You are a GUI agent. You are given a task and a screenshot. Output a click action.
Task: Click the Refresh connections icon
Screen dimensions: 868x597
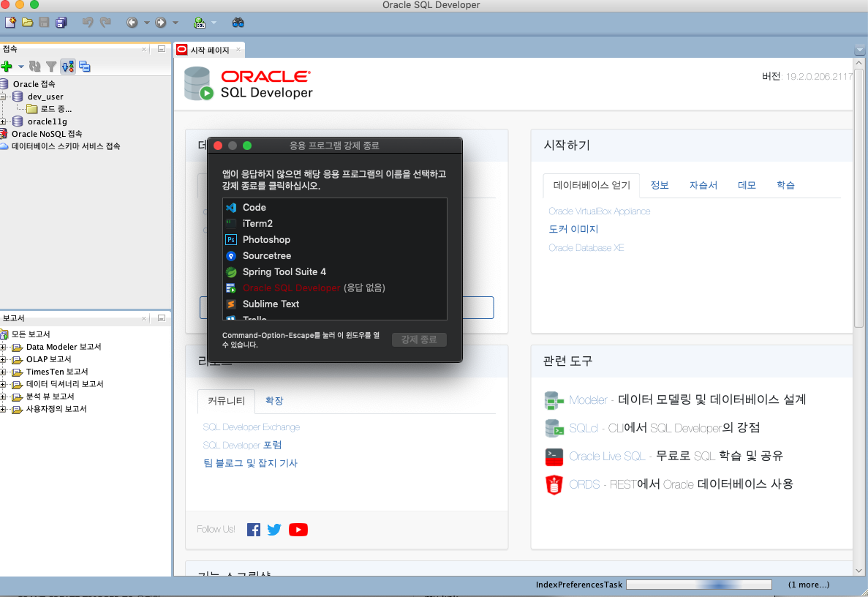[x=35, y=67]
